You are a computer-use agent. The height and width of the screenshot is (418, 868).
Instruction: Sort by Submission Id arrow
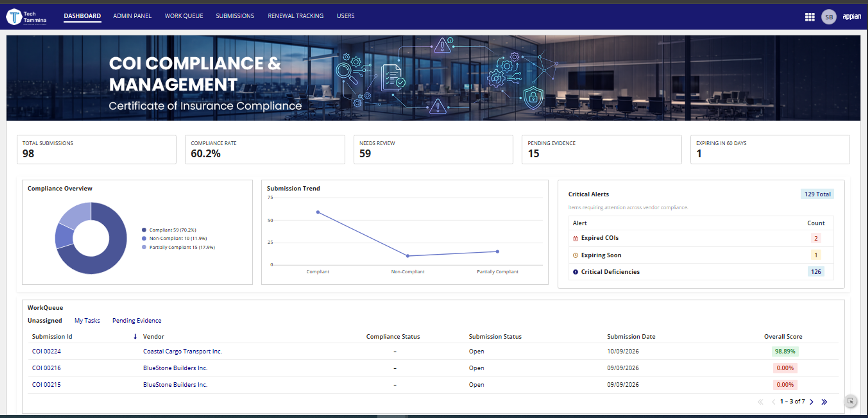coord(135,336)
